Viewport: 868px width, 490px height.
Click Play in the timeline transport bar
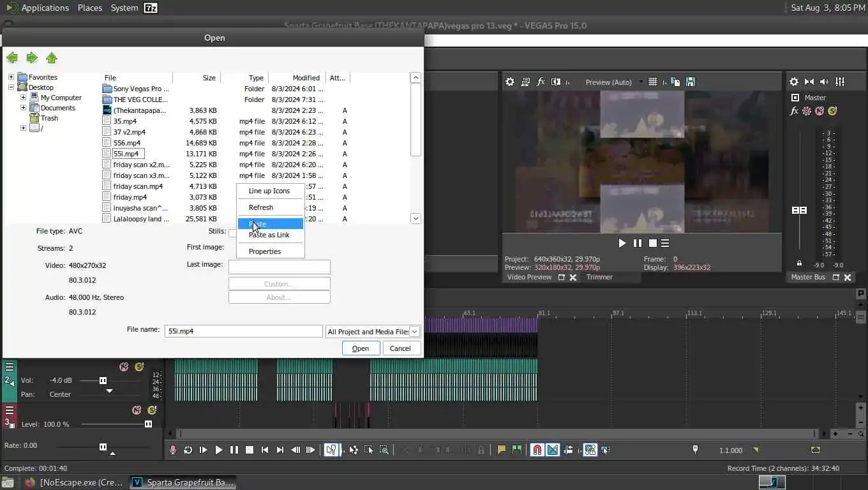pos(218,450)
